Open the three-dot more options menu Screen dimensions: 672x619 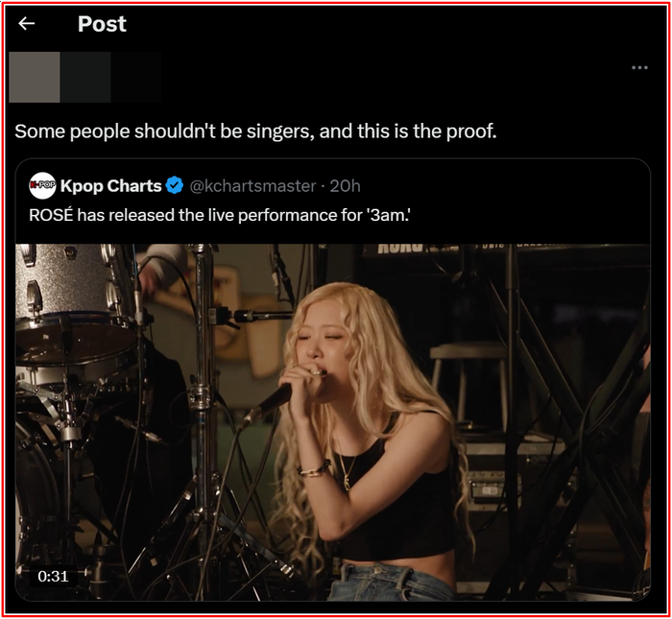pyautogui.click(x=639, y=68)
